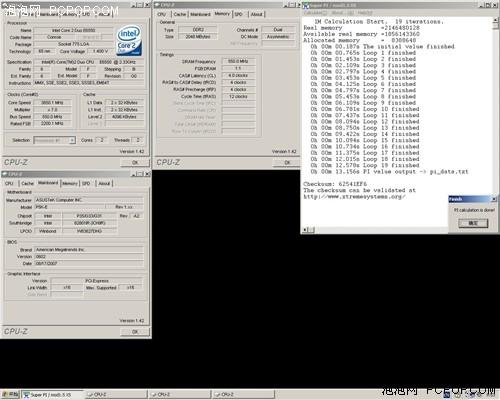Click the RAS# to CAS# Delay value
The width and height of the screenshot is (500, 400).
[x=238, y=82]
